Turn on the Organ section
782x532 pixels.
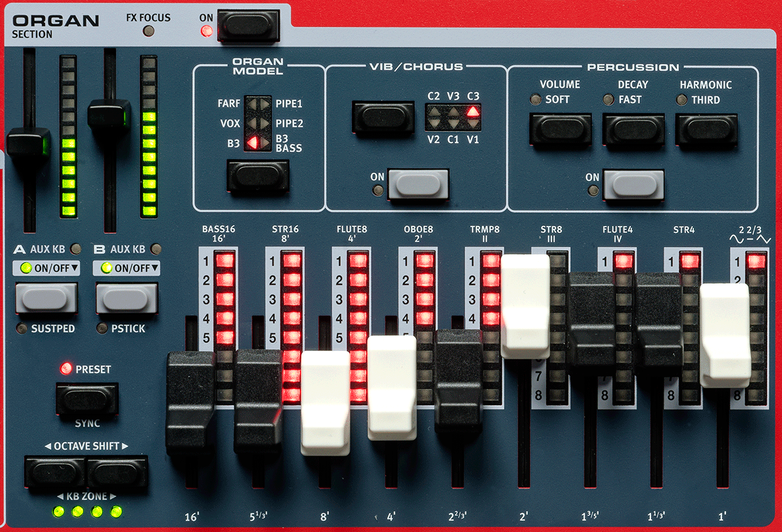point(248,24)
